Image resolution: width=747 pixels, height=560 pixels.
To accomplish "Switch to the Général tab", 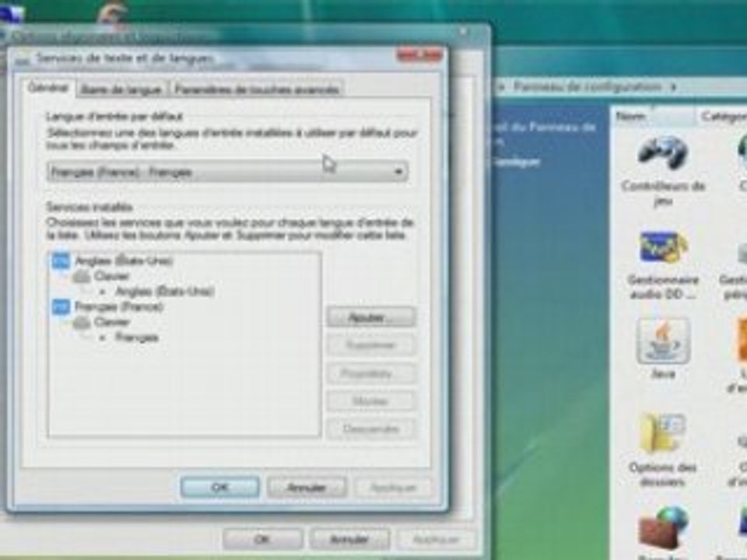I will (48, 88).
